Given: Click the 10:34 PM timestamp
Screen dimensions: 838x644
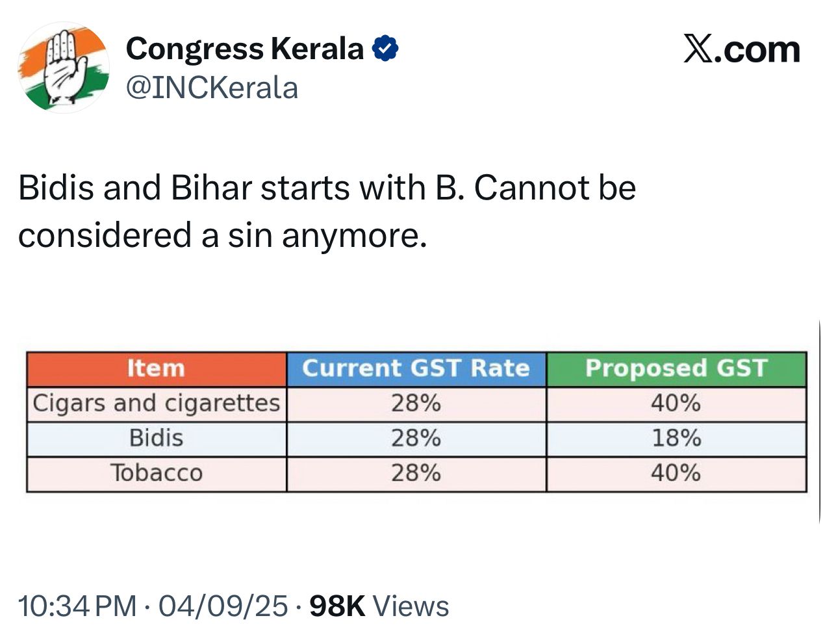Looking at the screenshot, I should pyautogui.click(x=77, y=606).
